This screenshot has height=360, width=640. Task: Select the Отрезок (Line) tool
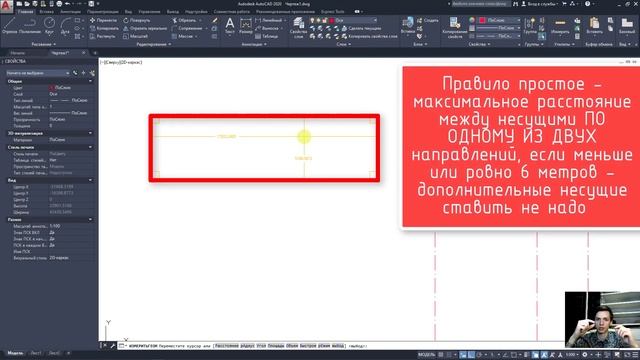coord(9,25)
